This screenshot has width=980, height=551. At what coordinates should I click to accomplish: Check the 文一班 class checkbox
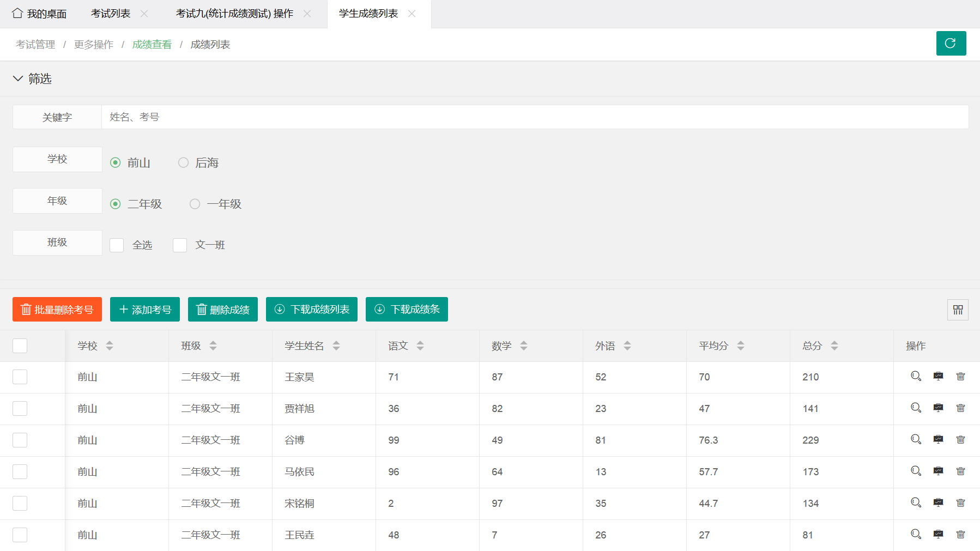tap(180, 245)
